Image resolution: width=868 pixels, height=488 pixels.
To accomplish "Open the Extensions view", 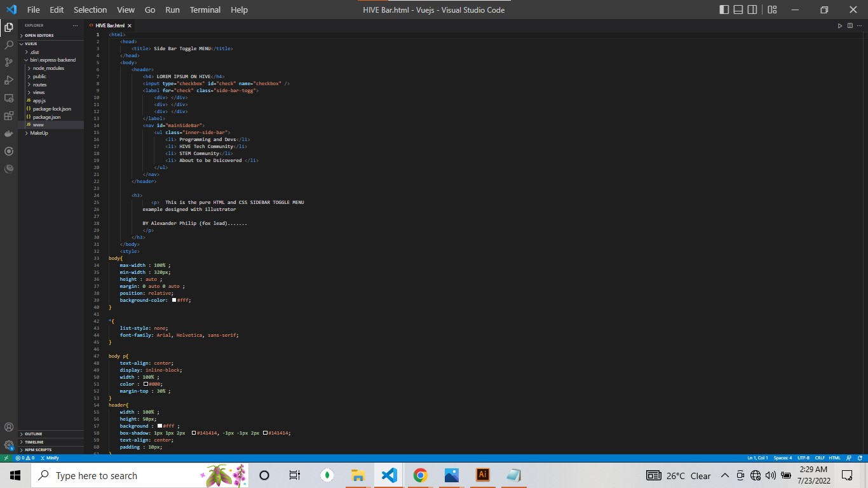I will (x=9, y=116).
